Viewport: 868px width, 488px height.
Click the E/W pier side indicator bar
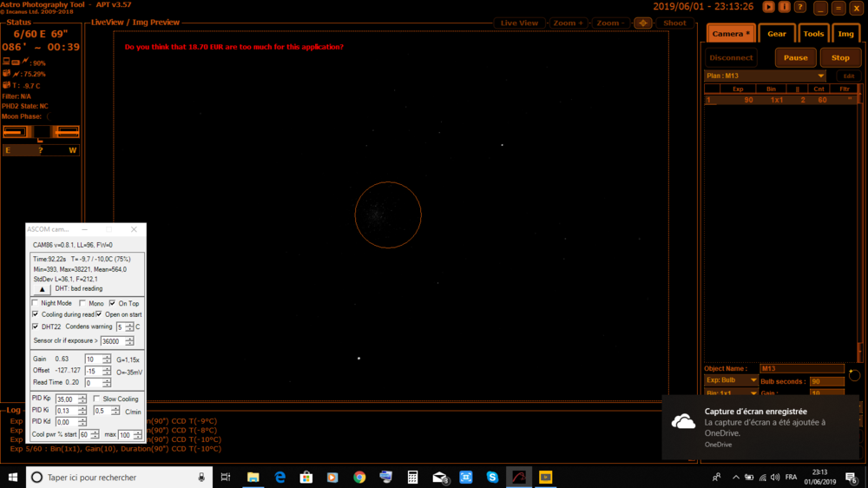(x=41, y=150)
